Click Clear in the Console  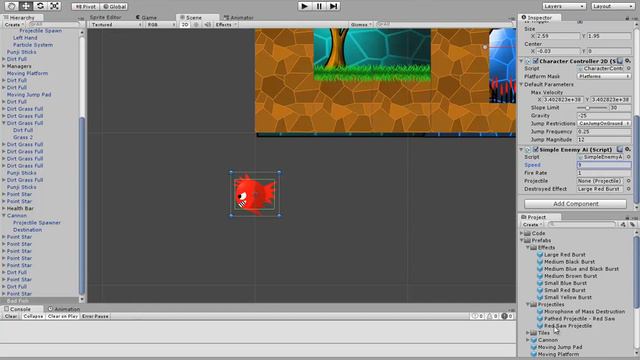click(x=11, y=316)
